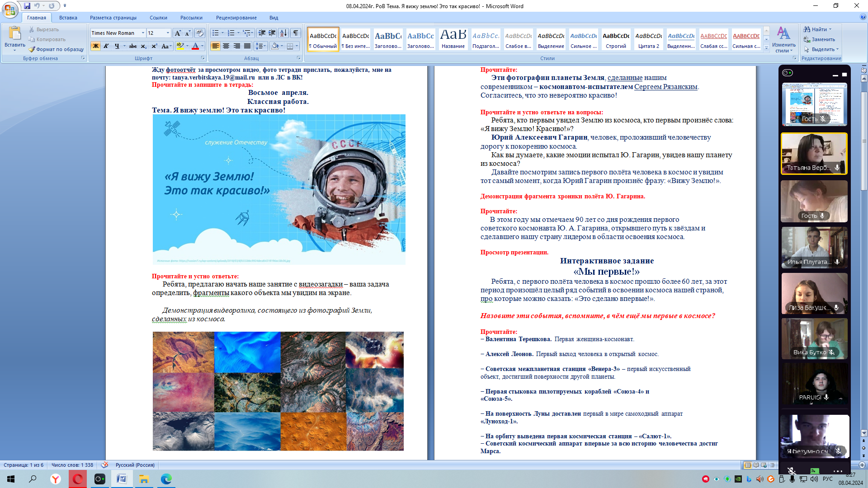The height and width of the screenshot is (488, 868).
Task: Click the zoom in plus button
Action: tap(862, 465)
